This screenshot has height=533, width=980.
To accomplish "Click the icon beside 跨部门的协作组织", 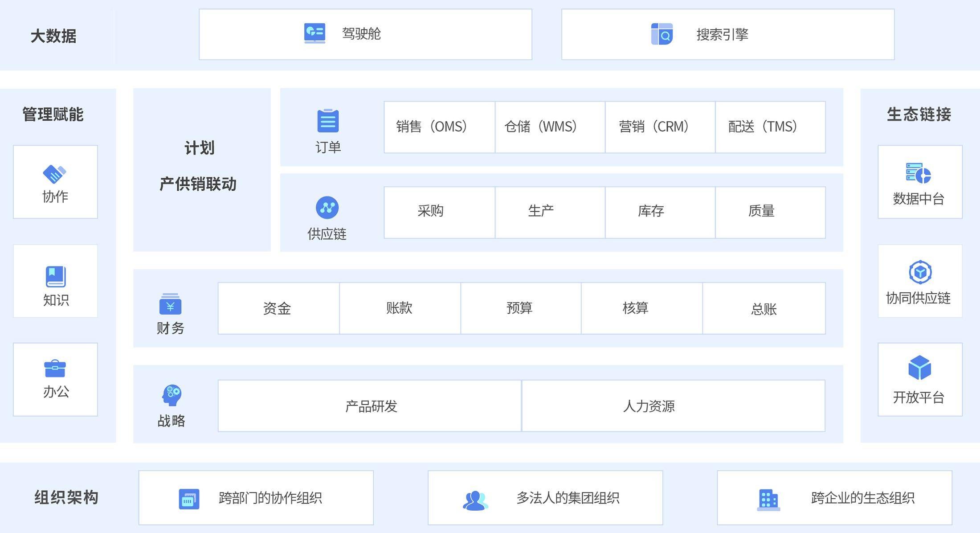I will pos(189,499).
